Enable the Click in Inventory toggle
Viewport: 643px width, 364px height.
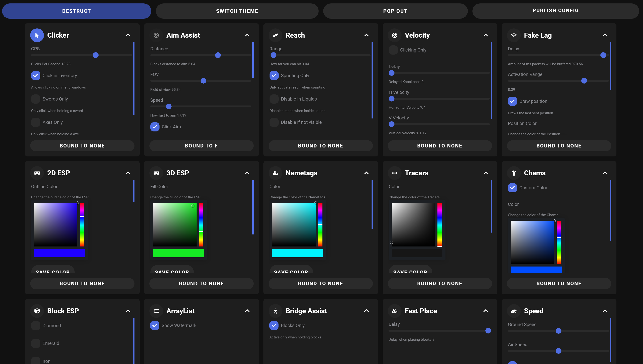(x=35, y=75)
